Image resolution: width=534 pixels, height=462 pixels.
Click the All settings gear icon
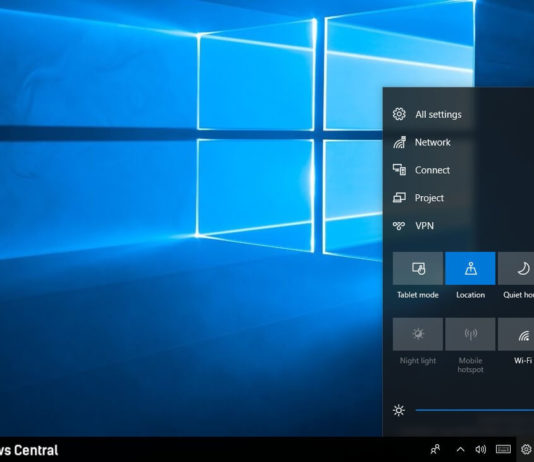coord(399,114)
